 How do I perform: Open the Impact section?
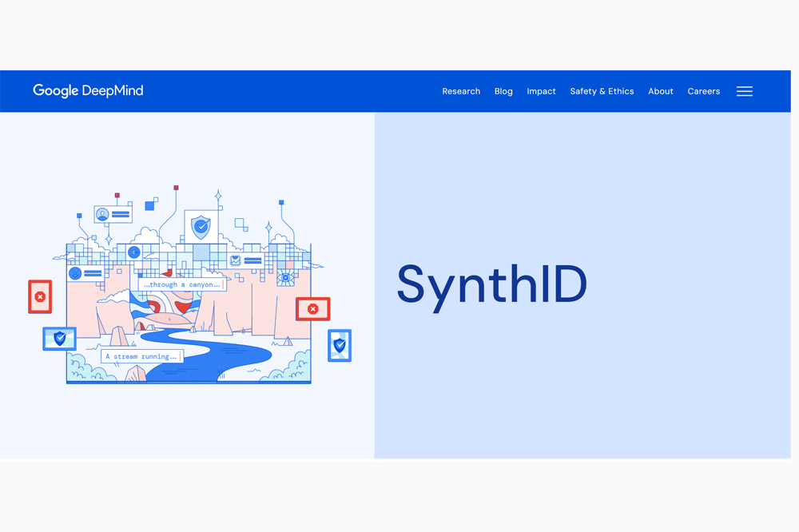tap(541, 91)
